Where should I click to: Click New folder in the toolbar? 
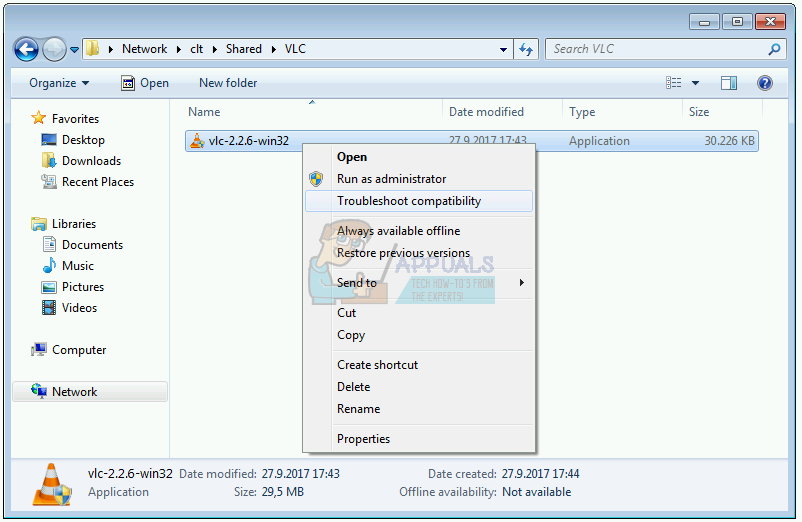tap(228, 83)
